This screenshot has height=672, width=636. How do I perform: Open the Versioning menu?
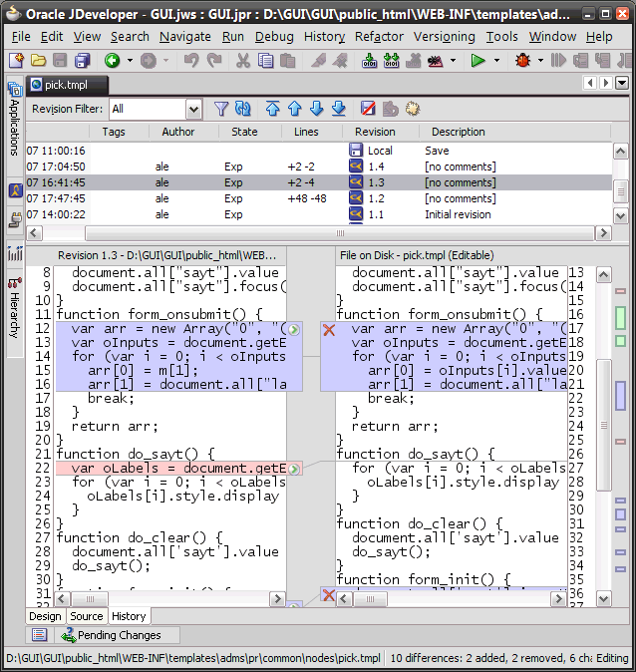(x=444, y=36)
